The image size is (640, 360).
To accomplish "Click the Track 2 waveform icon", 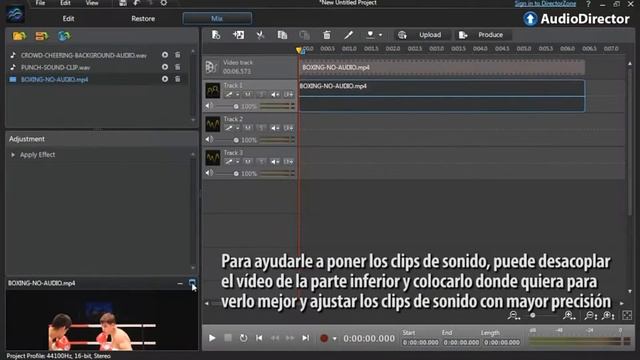I will pyautogui.click(x=213, y=124).
